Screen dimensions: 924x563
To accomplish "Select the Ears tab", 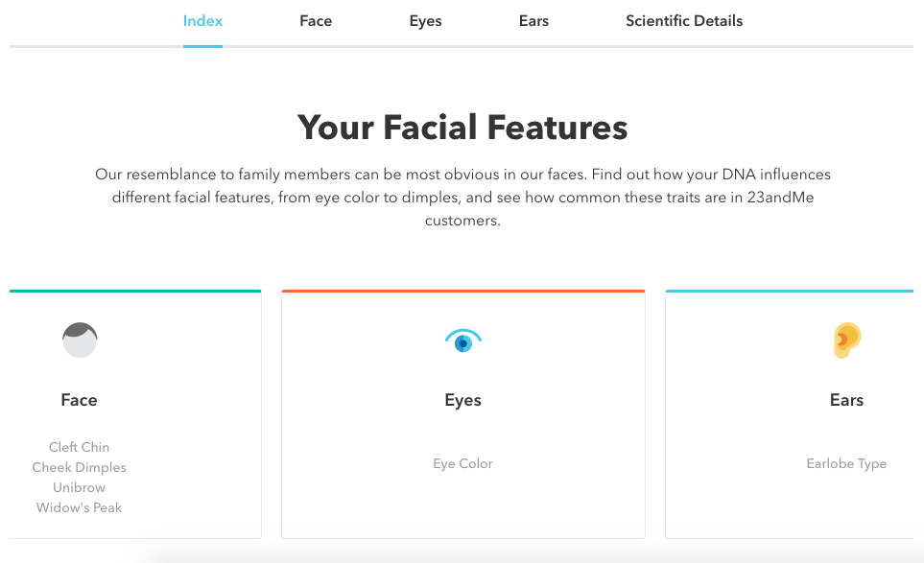I will click(533, 21).
